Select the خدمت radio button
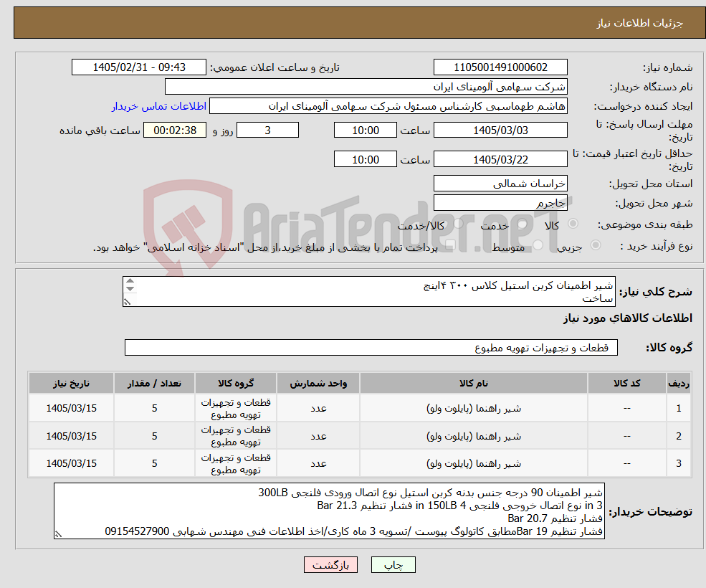This screenshot has height=588, width=706. (523, 224)
